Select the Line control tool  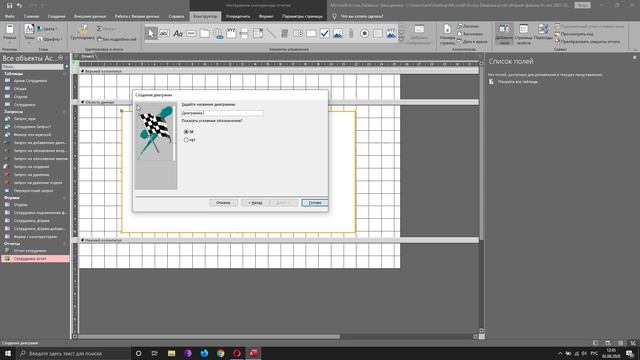(x=271, y=33)
